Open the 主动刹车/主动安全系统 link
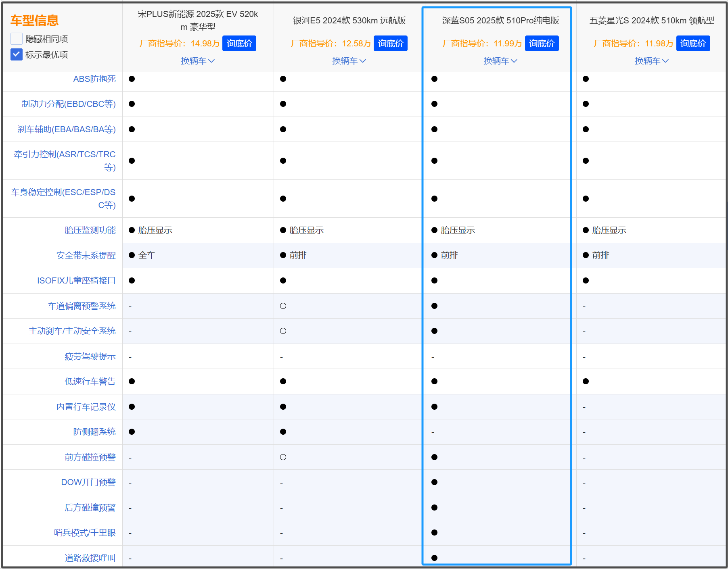Image resolution: width=728 pixels, height=569 pixels. pyautogui.click(x=72, y=331)
